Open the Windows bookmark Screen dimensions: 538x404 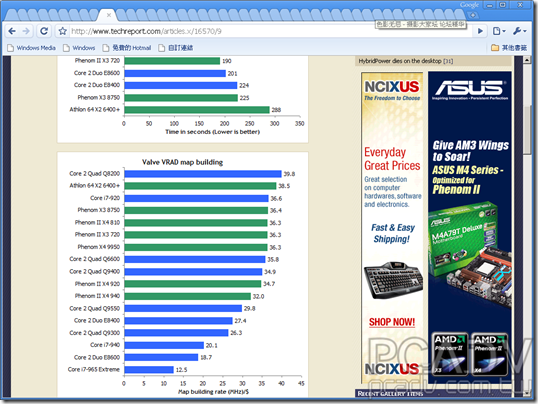coord(79,48)
